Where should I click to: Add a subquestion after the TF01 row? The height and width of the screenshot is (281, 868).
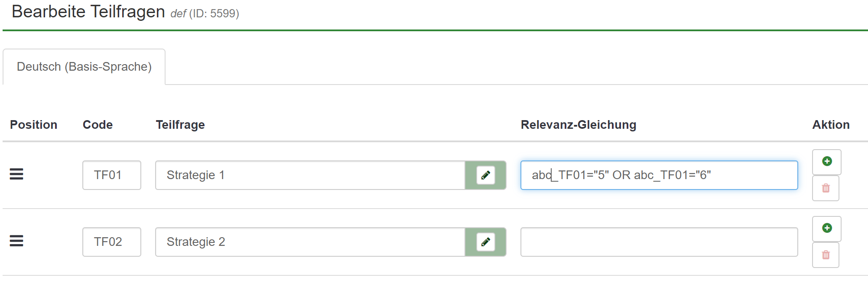(x=826, y=162)
